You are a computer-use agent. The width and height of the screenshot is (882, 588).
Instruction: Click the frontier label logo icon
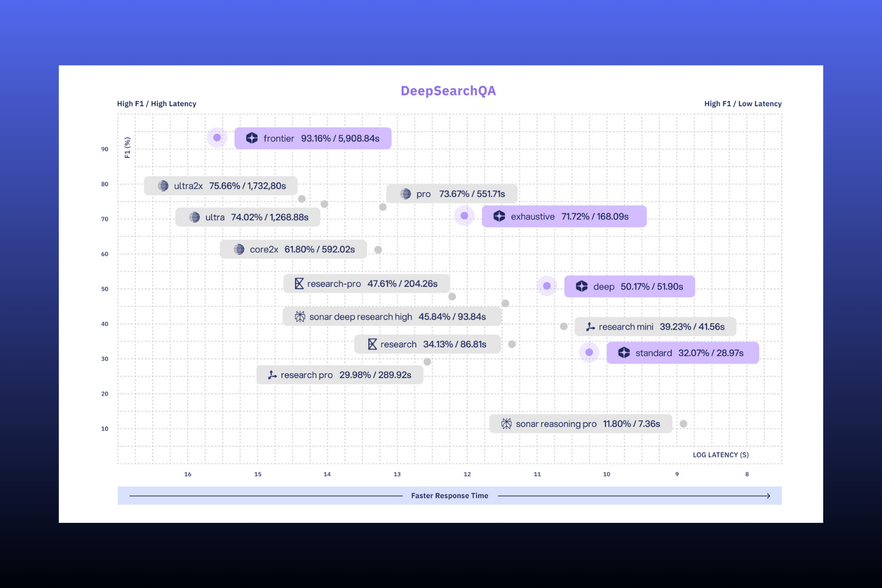[252, 138]
